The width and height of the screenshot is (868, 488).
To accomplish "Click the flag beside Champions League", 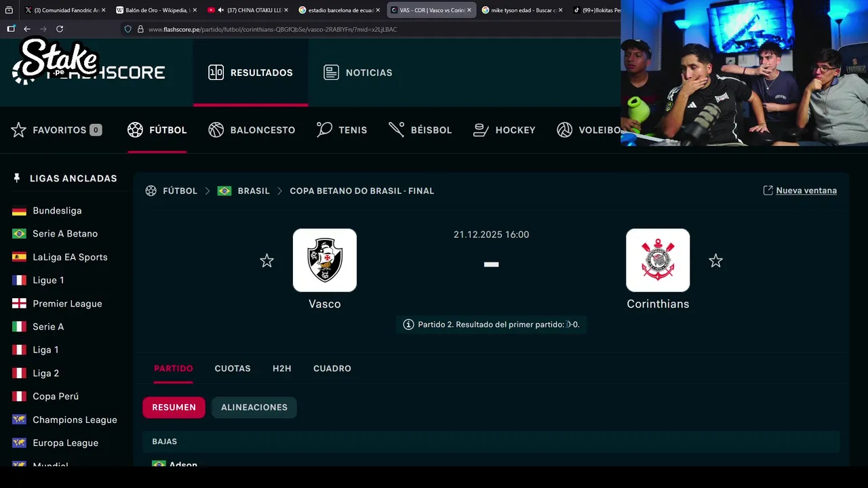I will 20,420.
